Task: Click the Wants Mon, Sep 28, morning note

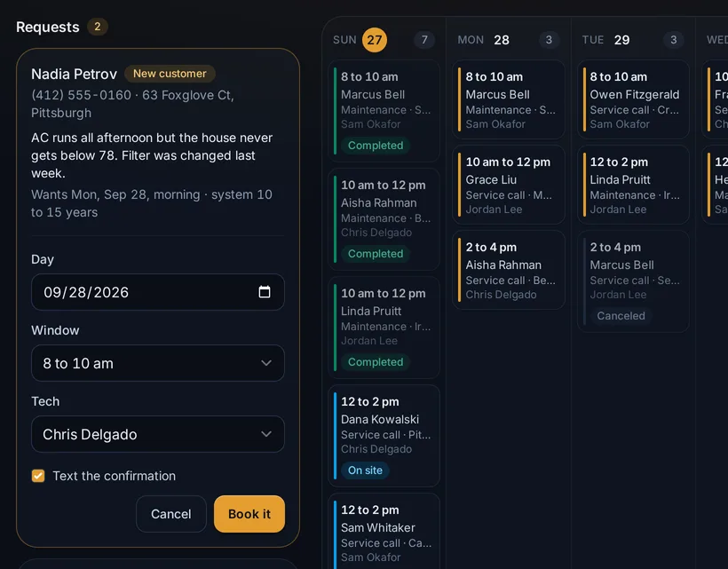Action: click(x=152, y=203)
